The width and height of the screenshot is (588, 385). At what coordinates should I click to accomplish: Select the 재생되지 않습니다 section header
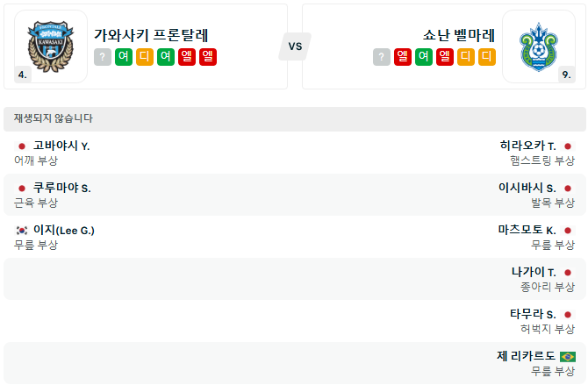tap(54, 118)
